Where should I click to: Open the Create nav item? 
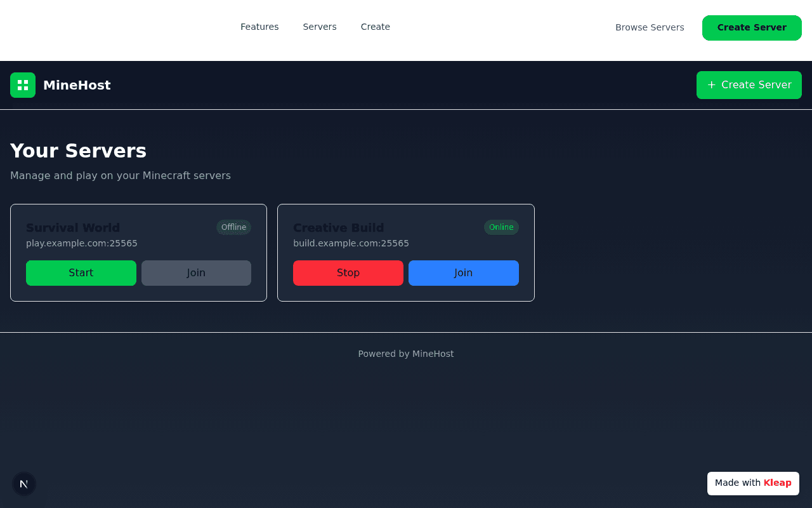(376, 27)
